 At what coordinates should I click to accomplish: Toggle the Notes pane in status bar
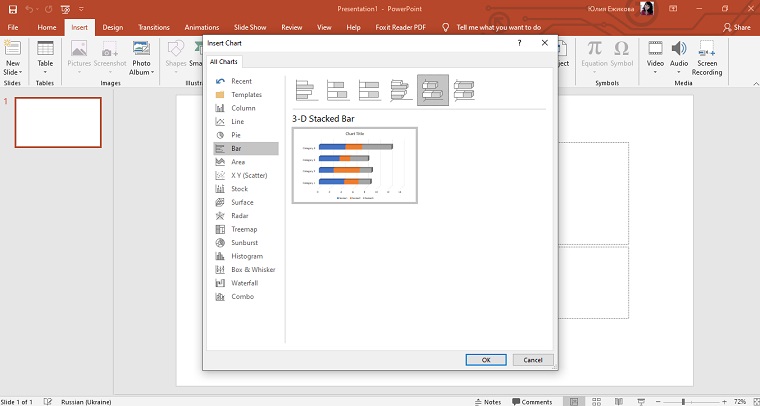tap(487, 401)
